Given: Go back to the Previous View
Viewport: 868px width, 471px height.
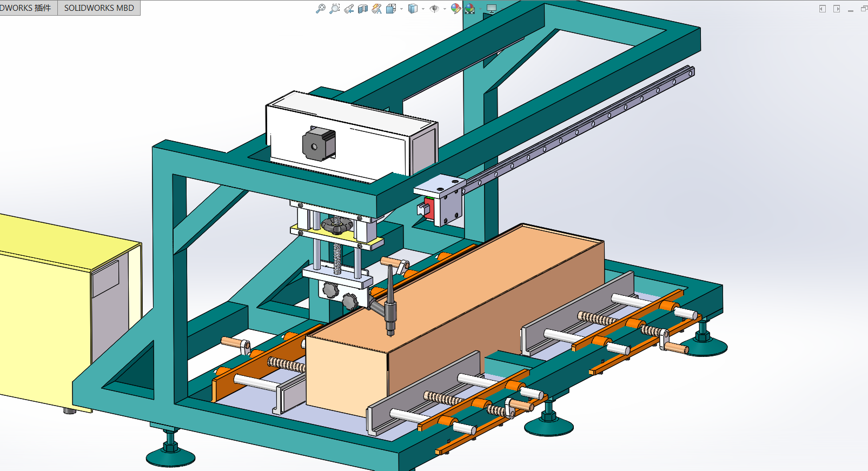Looking at the screenshot, I should click(349, 9).
